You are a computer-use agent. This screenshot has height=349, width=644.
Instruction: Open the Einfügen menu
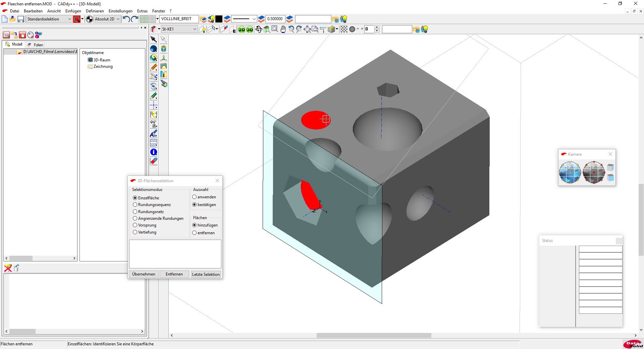coord(73,11)
